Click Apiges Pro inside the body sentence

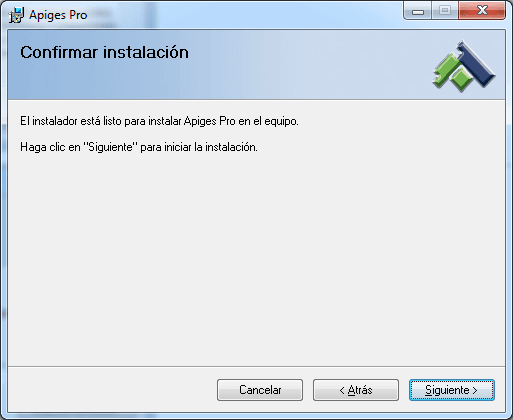pos(210,121)
